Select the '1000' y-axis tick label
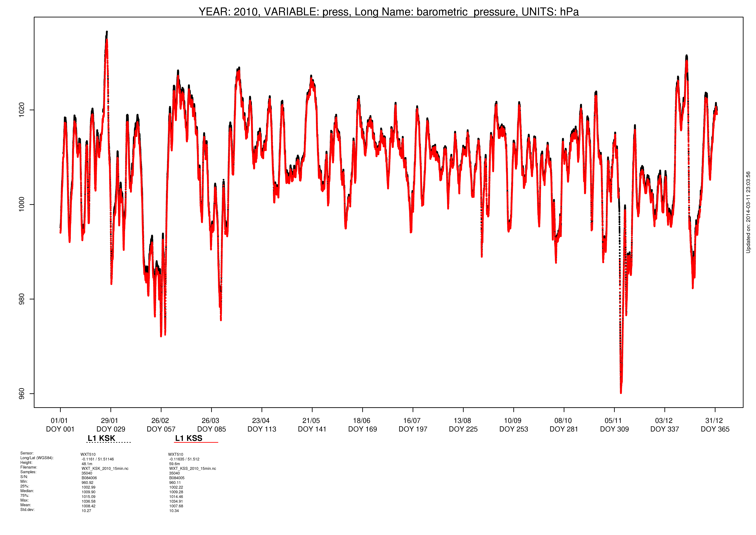This screenshot has width=756, height=535. [21, 204]
